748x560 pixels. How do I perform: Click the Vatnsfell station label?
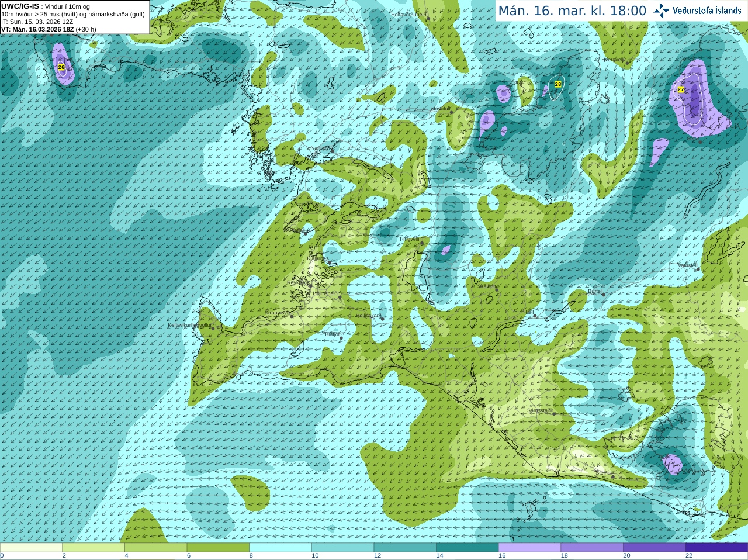click(x=688, y=265)
